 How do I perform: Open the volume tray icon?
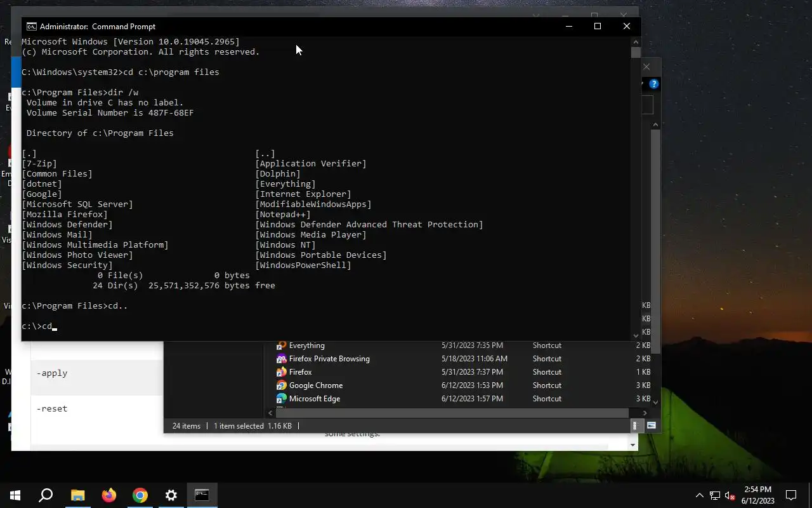coord(730,495)
